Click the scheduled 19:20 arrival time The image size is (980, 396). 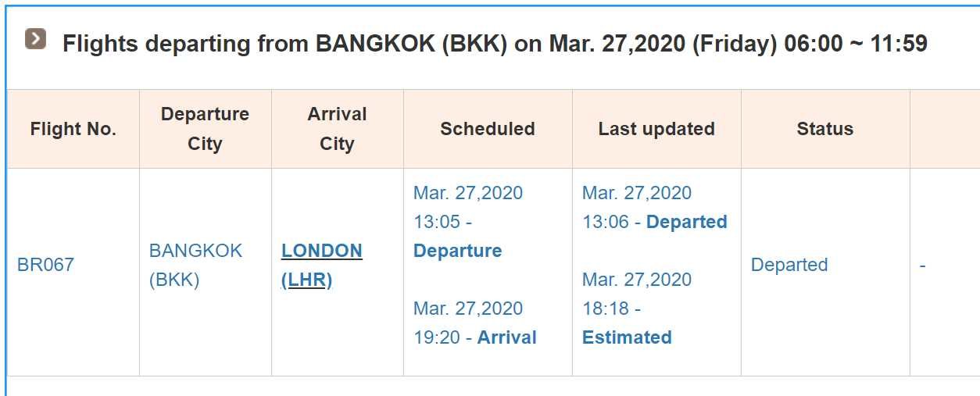[437, 337]
